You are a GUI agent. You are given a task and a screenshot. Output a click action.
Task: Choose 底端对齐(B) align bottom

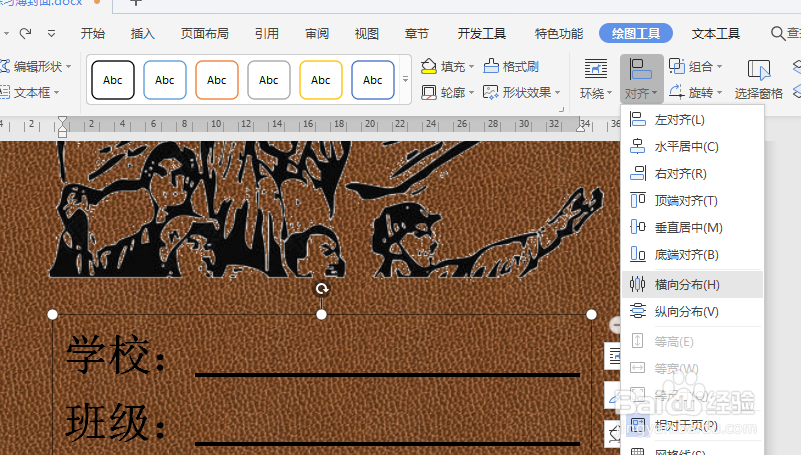692,254
